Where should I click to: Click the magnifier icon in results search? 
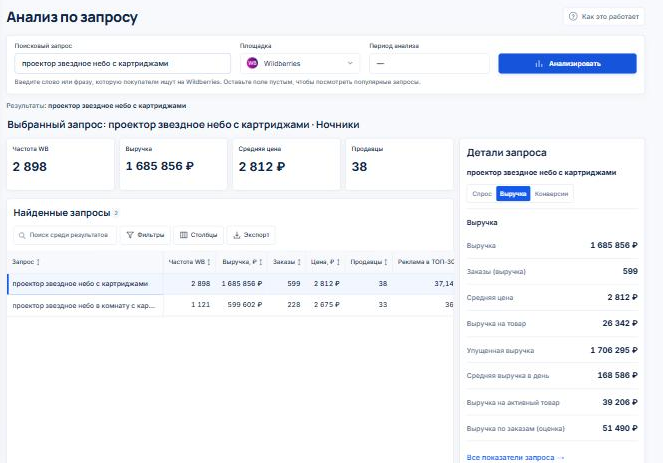(x=22, y=235)
